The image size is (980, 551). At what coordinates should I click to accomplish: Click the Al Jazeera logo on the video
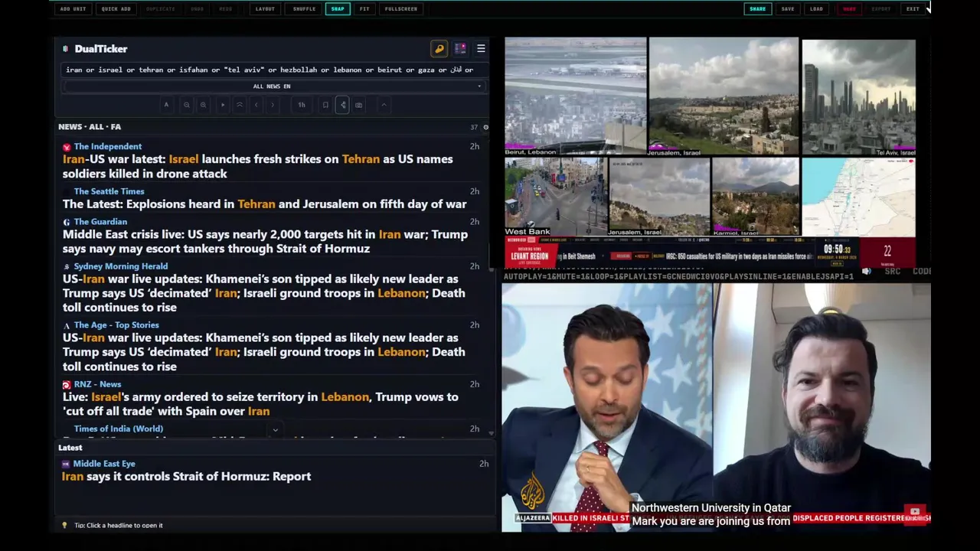click(532, 490)
